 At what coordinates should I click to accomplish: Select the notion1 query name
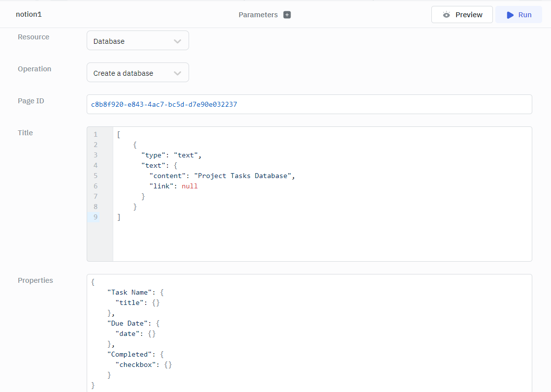(x=29, y=15)
